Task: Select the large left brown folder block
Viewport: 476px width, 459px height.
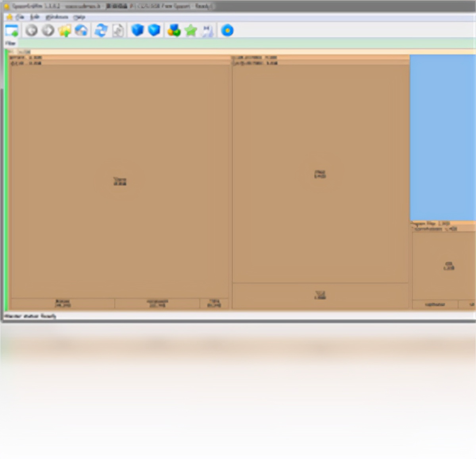Action: click(x=120, y=181)
